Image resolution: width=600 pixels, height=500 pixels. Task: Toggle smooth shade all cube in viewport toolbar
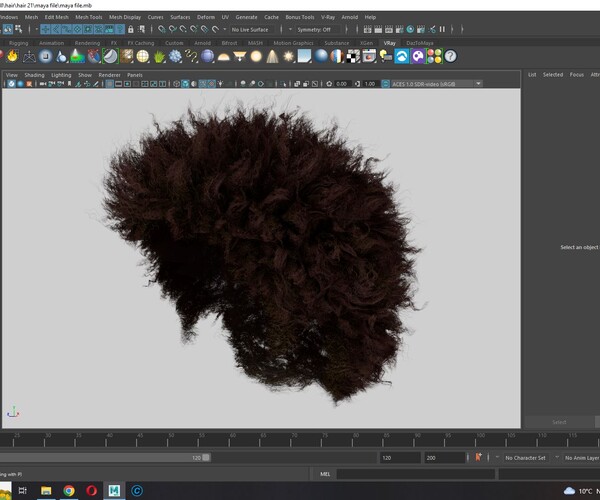185,84
